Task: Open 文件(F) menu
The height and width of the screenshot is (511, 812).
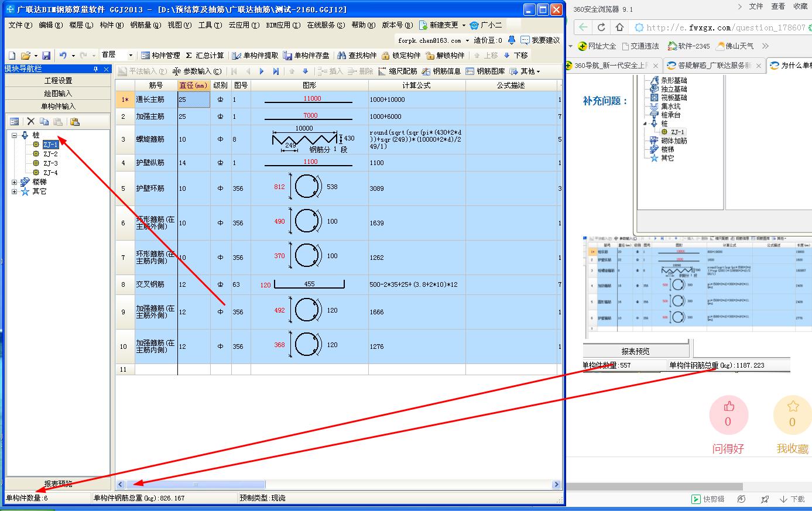Action: tap(19, 25)
